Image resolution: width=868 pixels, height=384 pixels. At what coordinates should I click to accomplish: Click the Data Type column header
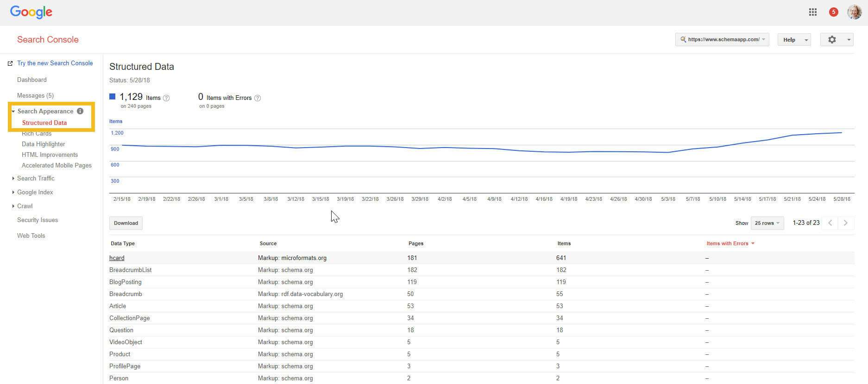coord(123,243)
